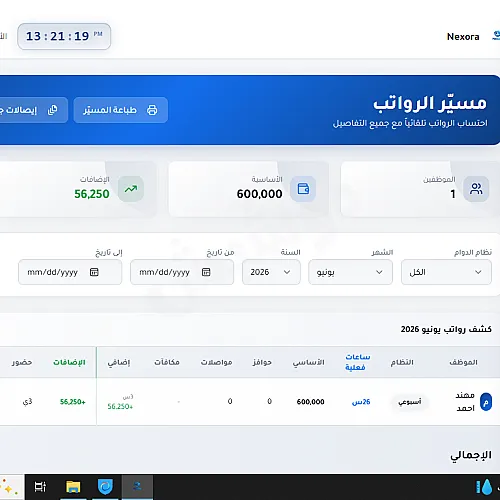This screenshot has width=500, height=500.
Task: Click the 13:21:19 clock widget
Action: [x=64, y=36]
